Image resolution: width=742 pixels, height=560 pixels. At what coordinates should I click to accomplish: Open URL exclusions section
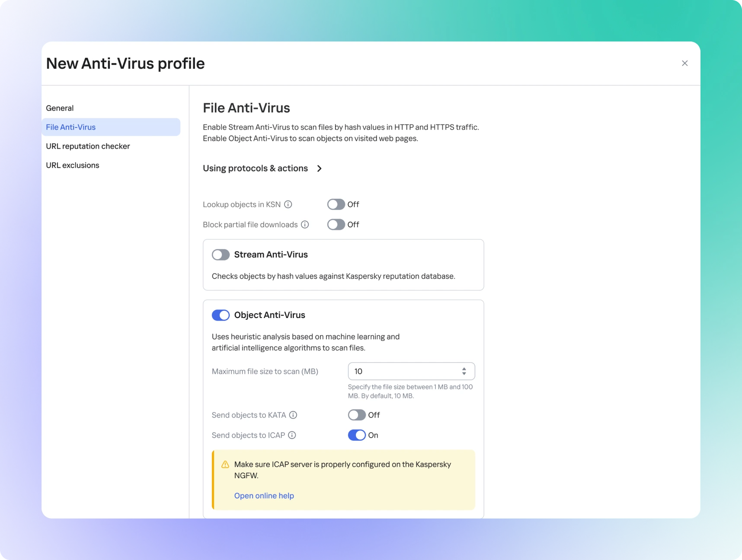click(73, 165)
